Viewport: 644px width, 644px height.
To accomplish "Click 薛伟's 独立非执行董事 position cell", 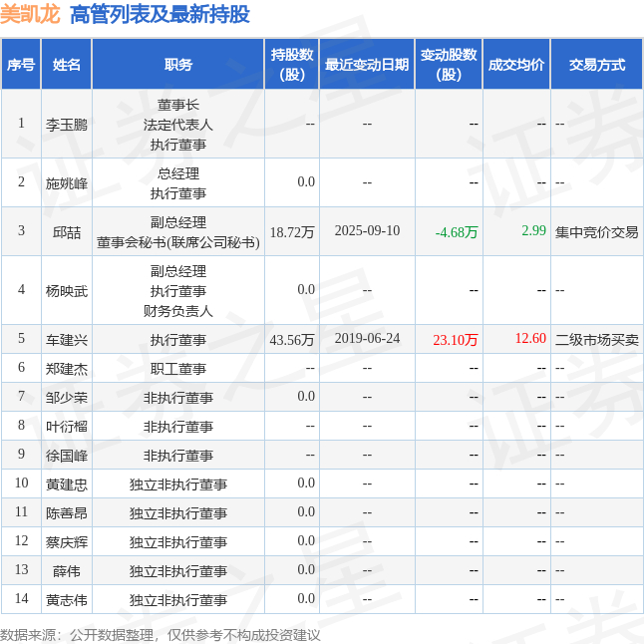I will coord(178,571).
